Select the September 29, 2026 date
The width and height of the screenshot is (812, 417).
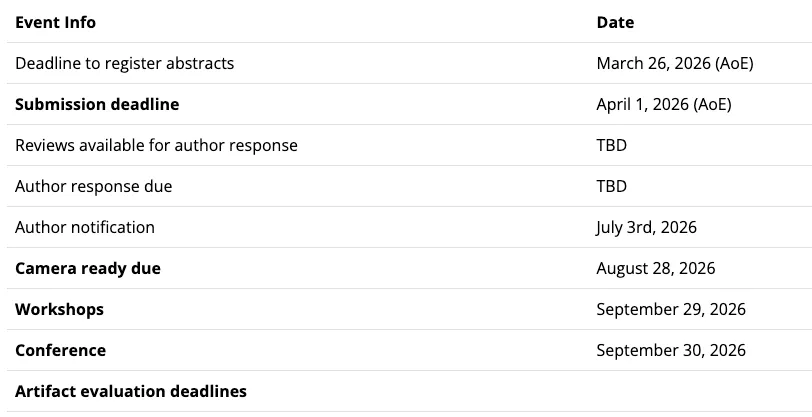(x=671, y=309)
